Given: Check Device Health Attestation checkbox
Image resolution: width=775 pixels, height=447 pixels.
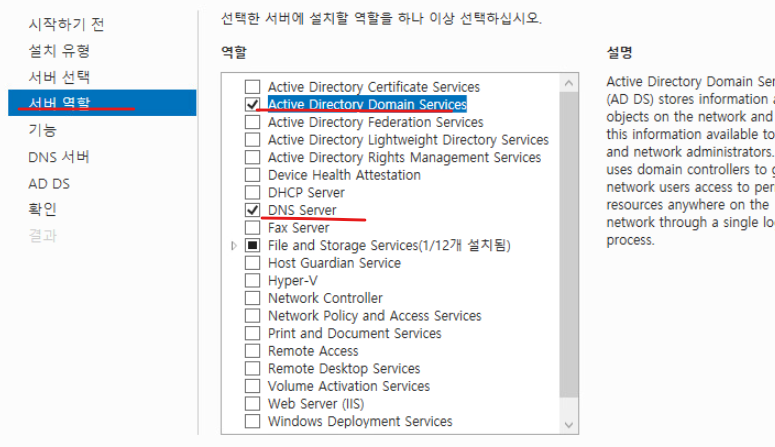Looking at the screenshot, I should pos(253,175).
